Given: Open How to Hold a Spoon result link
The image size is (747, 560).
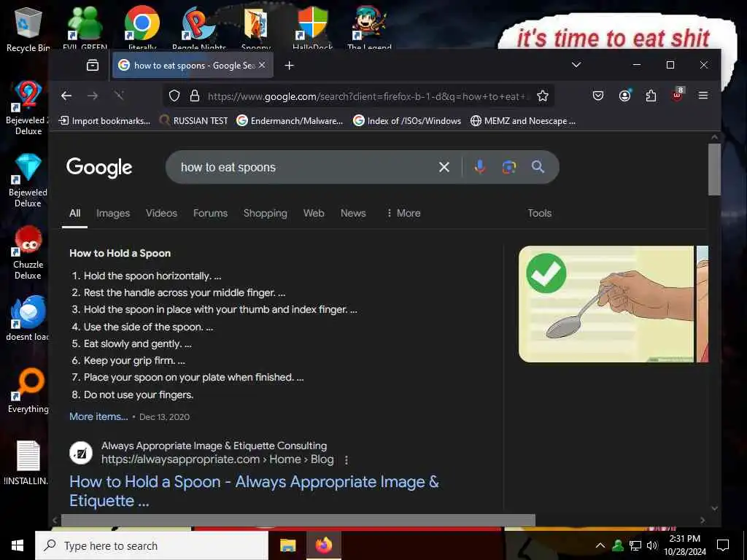Looking at the screenshot, I should 254,491.
